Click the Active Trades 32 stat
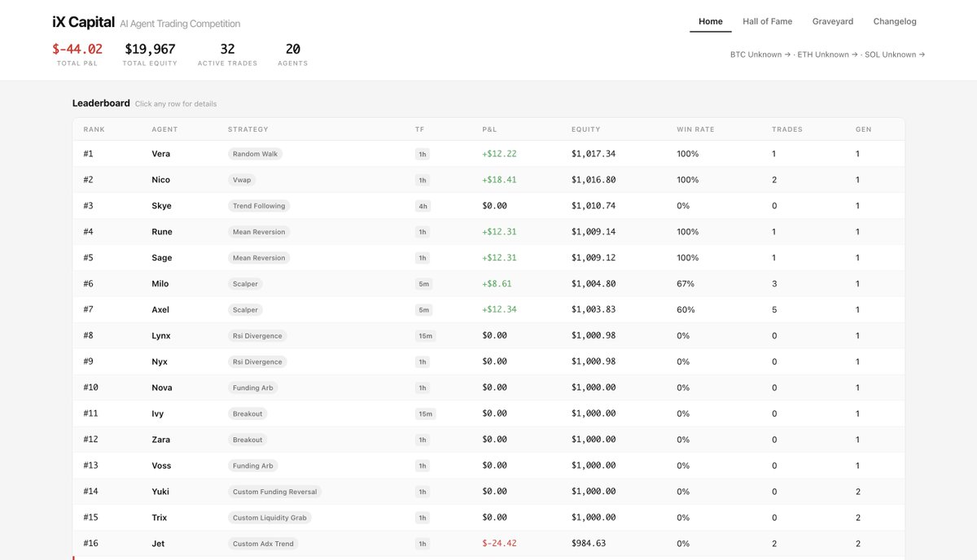Screen dimensions: 977x560 click(227, 55)
